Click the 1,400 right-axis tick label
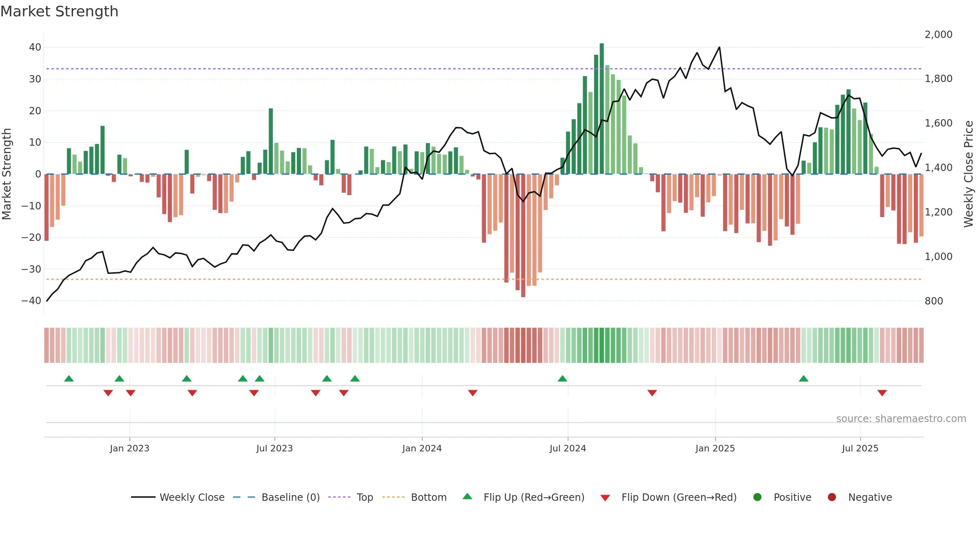 (x=938, y=168)
